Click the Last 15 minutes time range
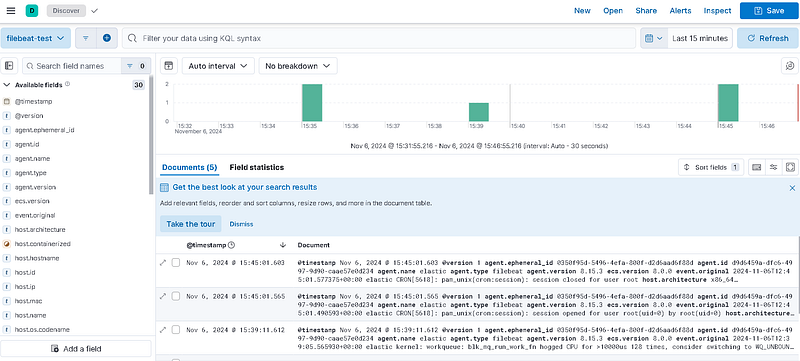This screenshot has width=800, height=361. pos(699,38)
